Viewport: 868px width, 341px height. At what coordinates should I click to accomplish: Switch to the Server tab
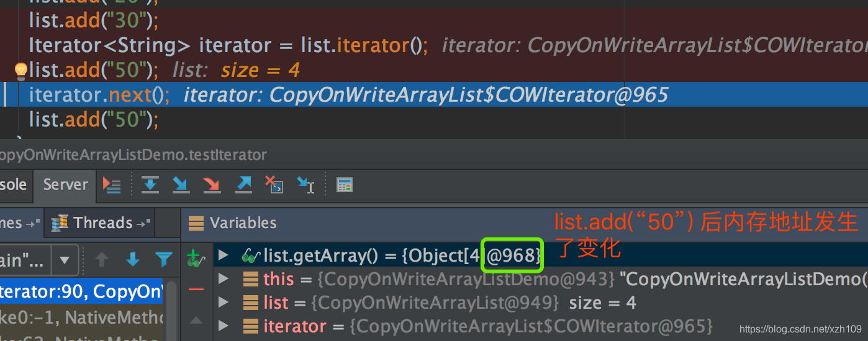coord(65,185)
